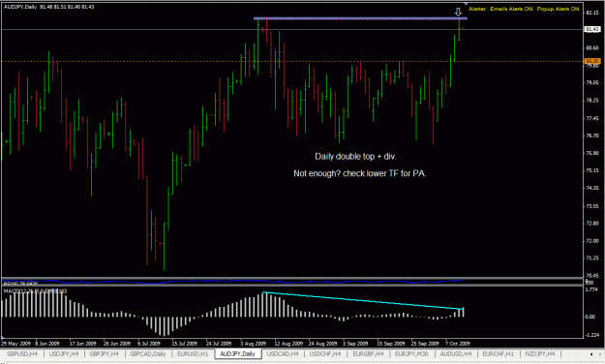This screenshot has height=364, width=605.
Task: Click the chart shift triangle marker at top
Action: pyautogui.click(x=466, y=4)
